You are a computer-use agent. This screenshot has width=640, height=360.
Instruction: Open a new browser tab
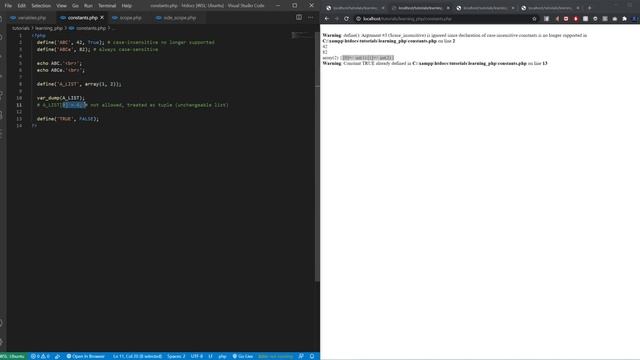click(589, 8)
